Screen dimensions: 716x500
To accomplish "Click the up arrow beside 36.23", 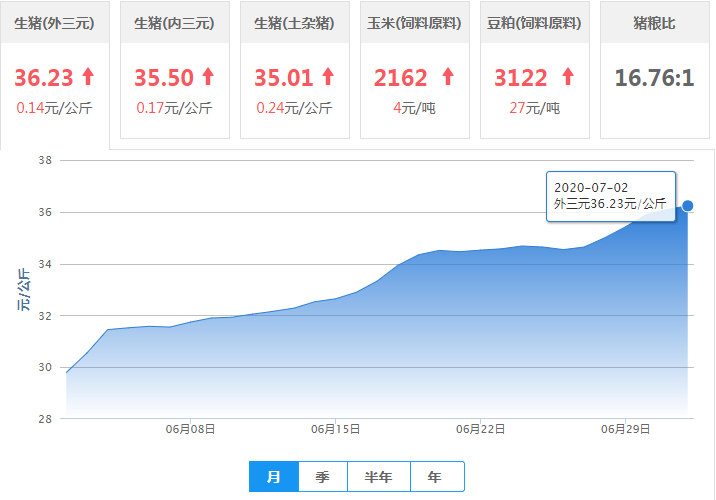I will click(89, 77).
